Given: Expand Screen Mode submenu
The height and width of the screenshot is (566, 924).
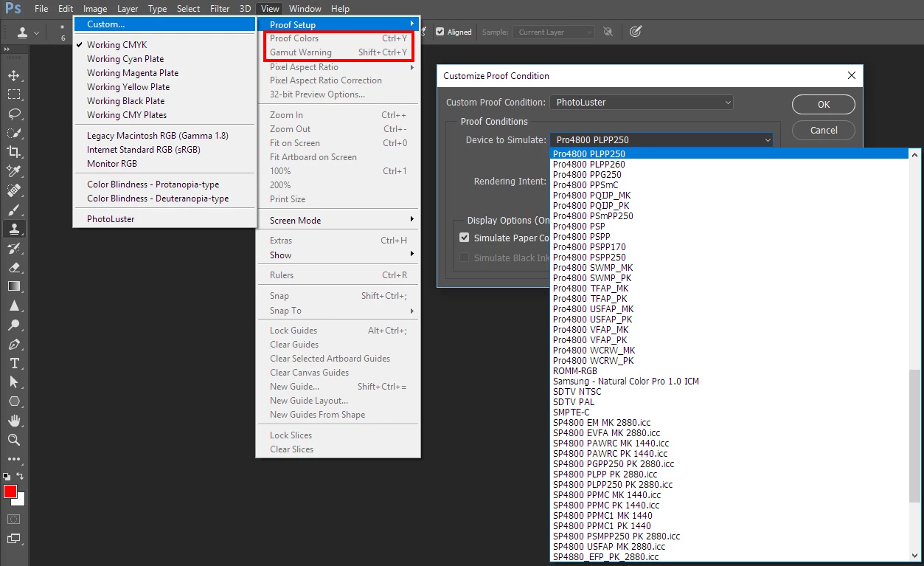Looking at the screenshot, I should tap(338, 220).
